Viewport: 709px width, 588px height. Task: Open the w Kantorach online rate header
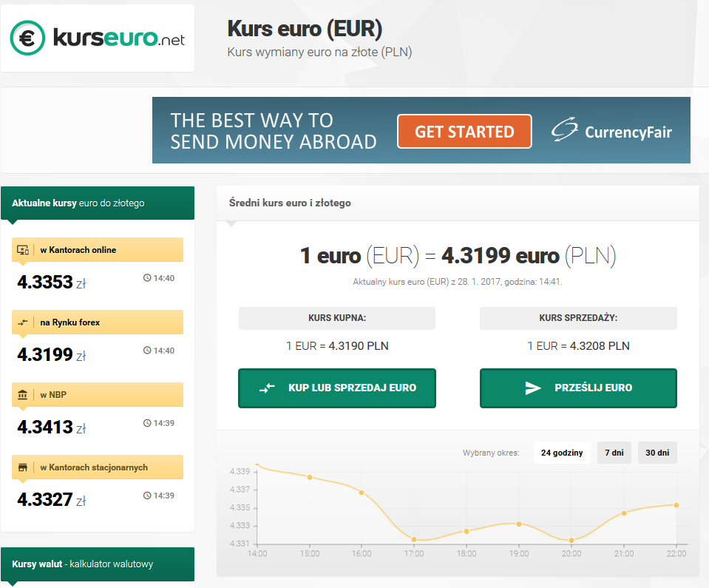98,250
